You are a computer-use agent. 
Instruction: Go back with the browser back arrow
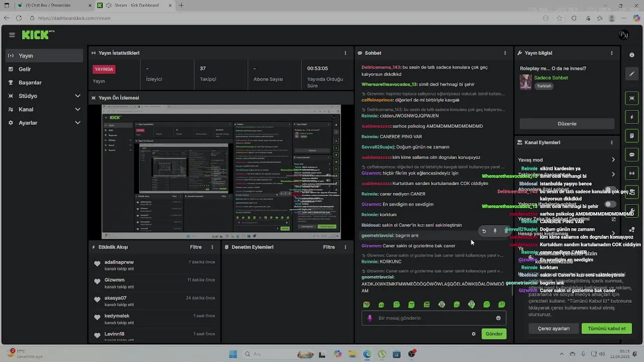click(6, 18)
